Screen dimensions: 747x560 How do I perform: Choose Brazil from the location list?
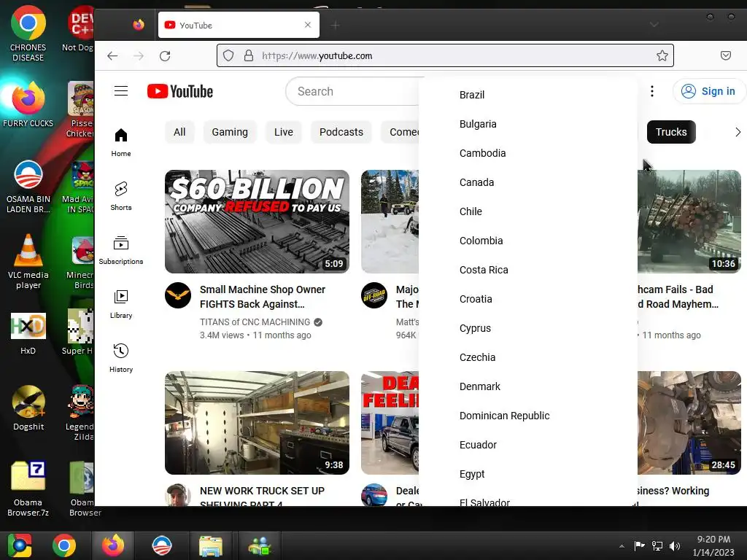click(528, 95)
